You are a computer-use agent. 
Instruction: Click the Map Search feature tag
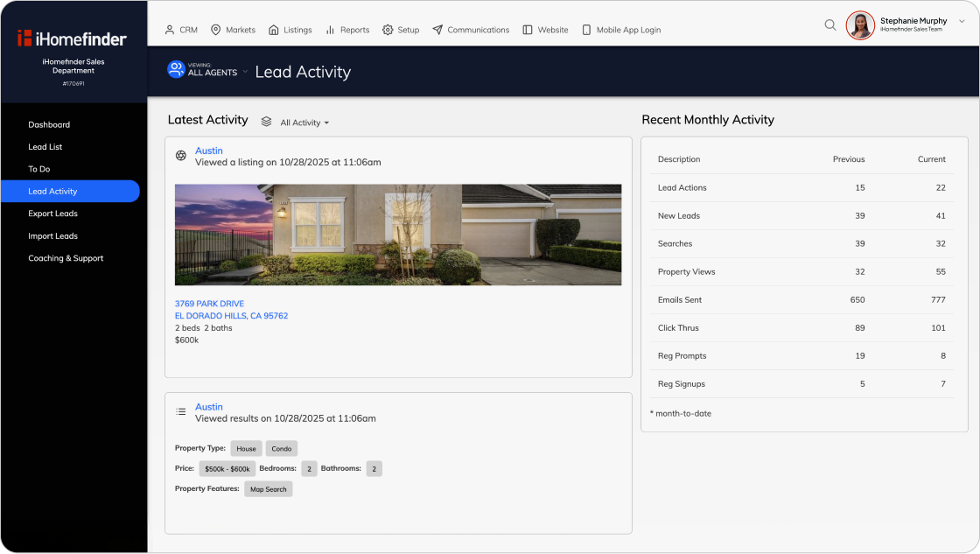pyautogui.click(x=268, y=489)
